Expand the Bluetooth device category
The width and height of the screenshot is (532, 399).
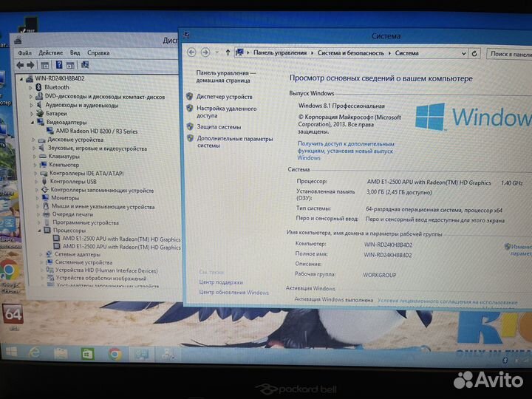point(30,87)
